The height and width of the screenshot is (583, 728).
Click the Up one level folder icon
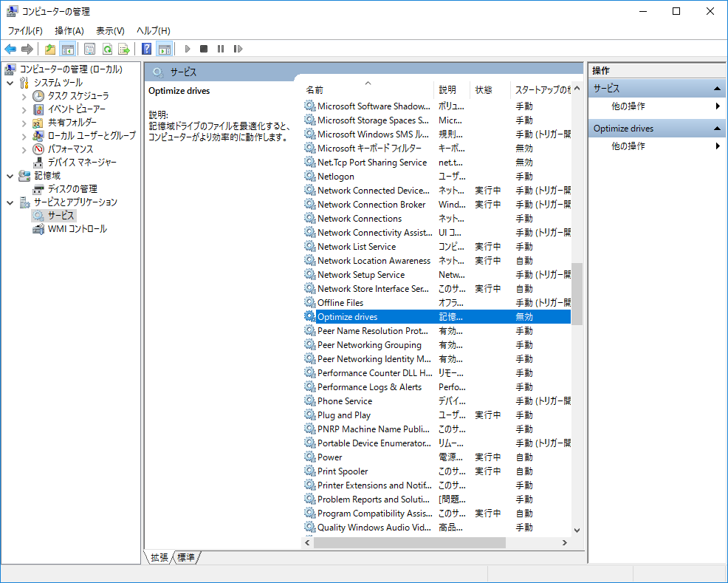pyautogui.click(x=49, y=49)
